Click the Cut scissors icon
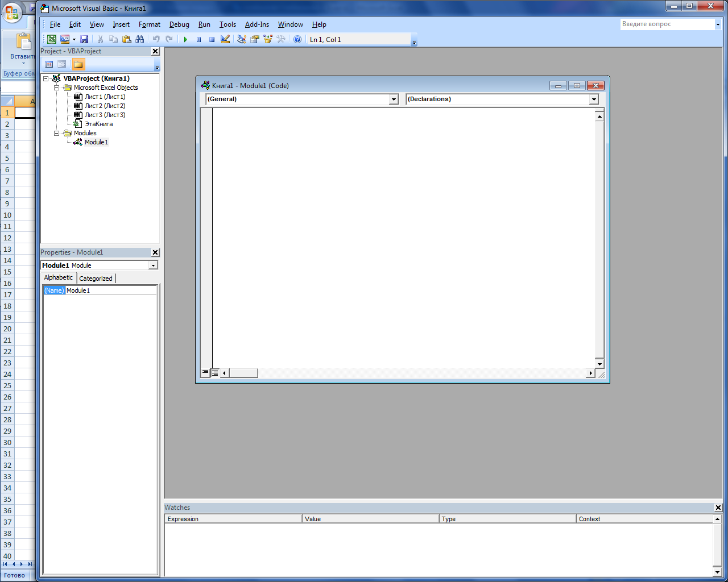This screenshot has height=582, width=728. pyautogui.click(x=100, y=39)
